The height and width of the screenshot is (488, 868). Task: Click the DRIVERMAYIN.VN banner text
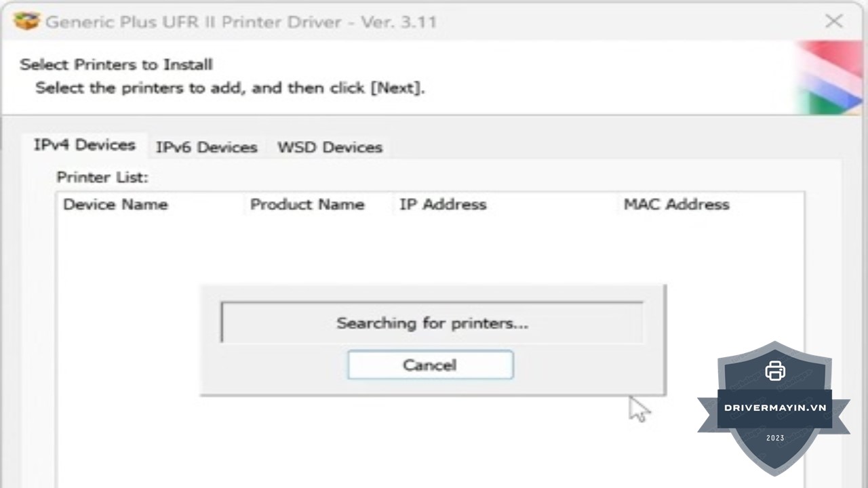[774, 407]
